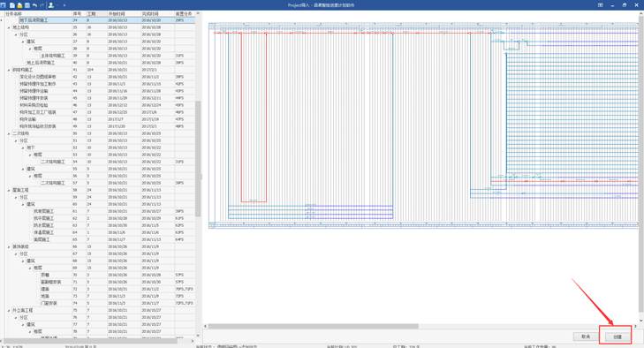The image size is (644, 348).
Task: Click the ribbon display options icon near minimize
Action: [x=601, y=5]
